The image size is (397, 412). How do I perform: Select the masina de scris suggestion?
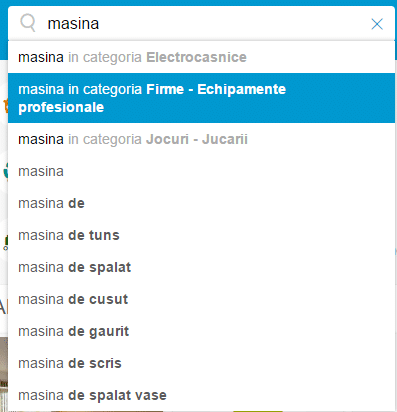pyautogui.click(x=201, y=363)
